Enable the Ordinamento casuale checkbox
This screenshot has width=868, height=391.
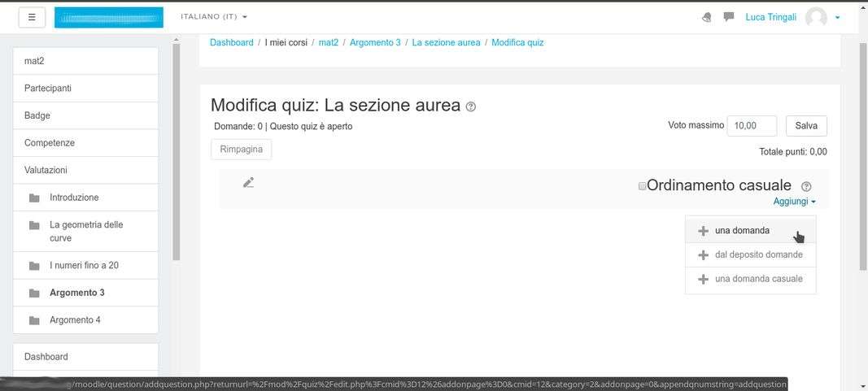(x=642, y=186)
